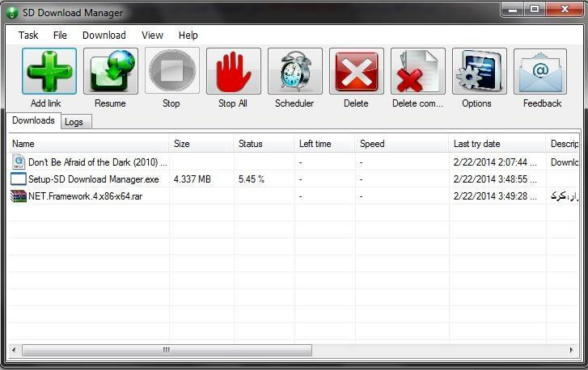The height and width of the screenshot is (370, 588).
Task: Sort the list by the Size column header
Action: click(x=201, y=144)
